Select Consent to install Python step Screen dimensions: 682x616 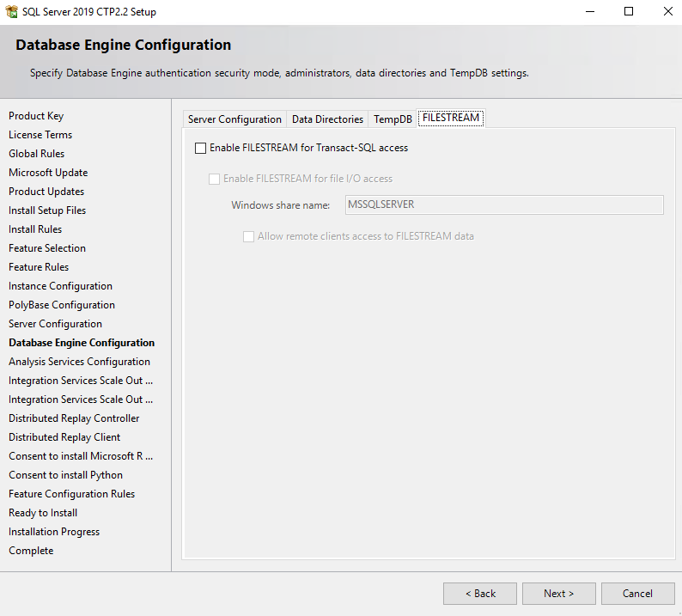pyautogui.click(x=65, y=475)
